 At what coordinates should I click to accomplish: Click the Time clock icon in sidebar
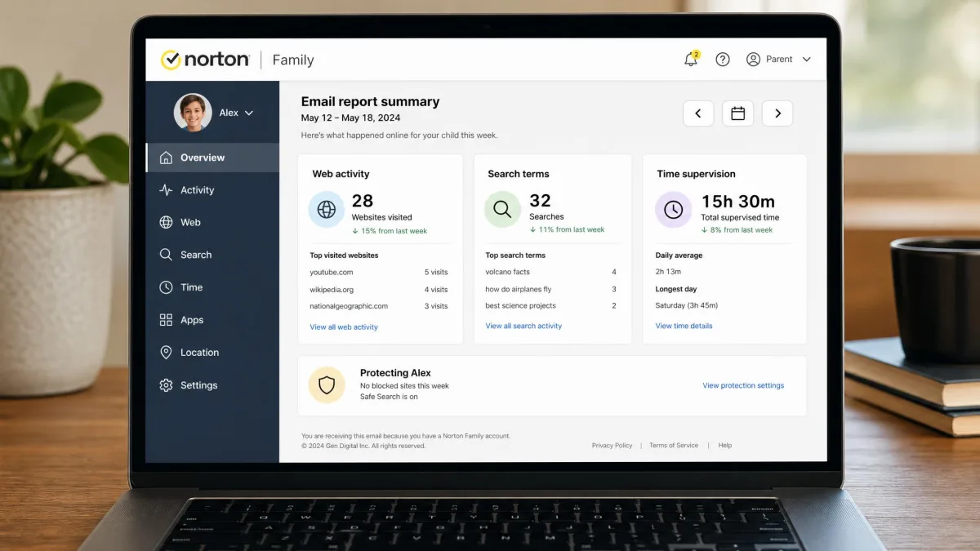166,287
